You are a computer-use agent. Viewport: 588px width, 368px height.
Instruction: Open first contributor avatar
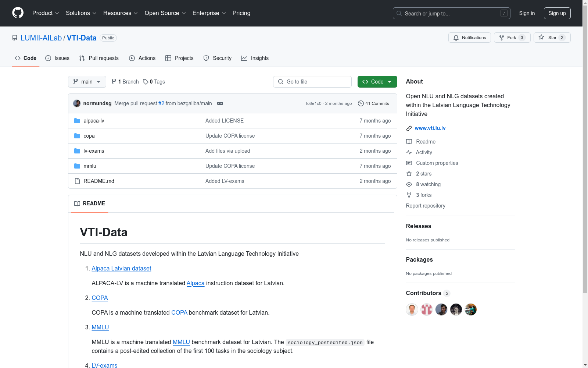pyautogui.click(x=412, y=309)
